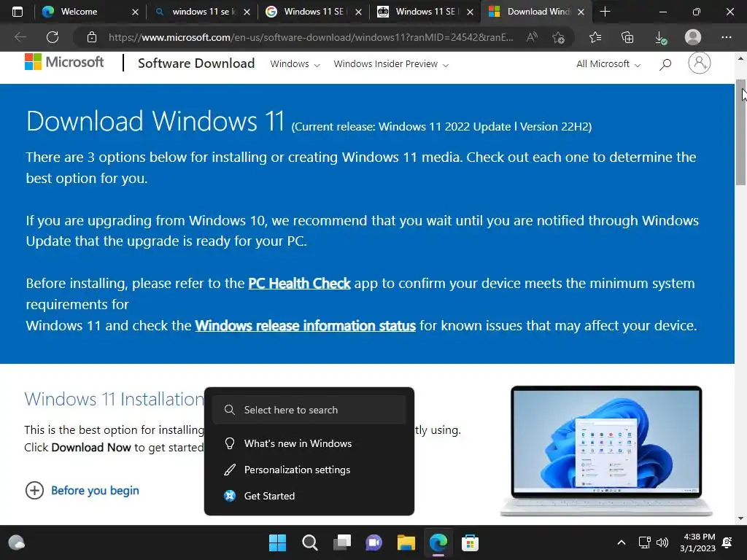Open the volume tray icon

(662, 542)
